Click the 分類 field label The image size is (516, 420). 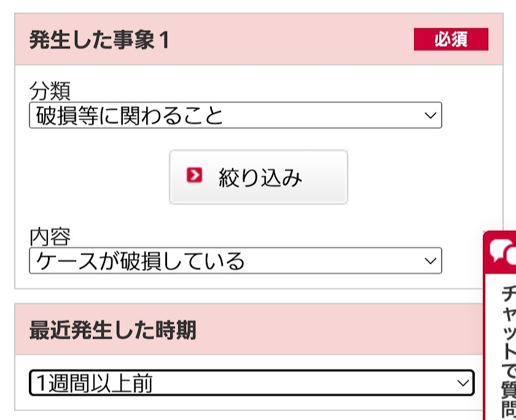click(50, 91)
